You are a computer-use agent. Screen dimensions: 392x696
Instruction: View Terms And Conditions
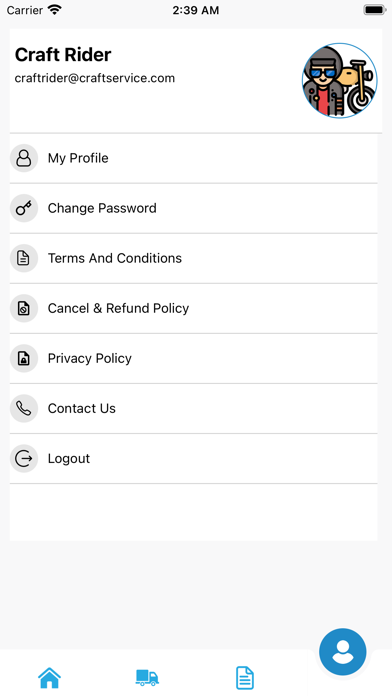pyautogui.click(x=194, y=258)
